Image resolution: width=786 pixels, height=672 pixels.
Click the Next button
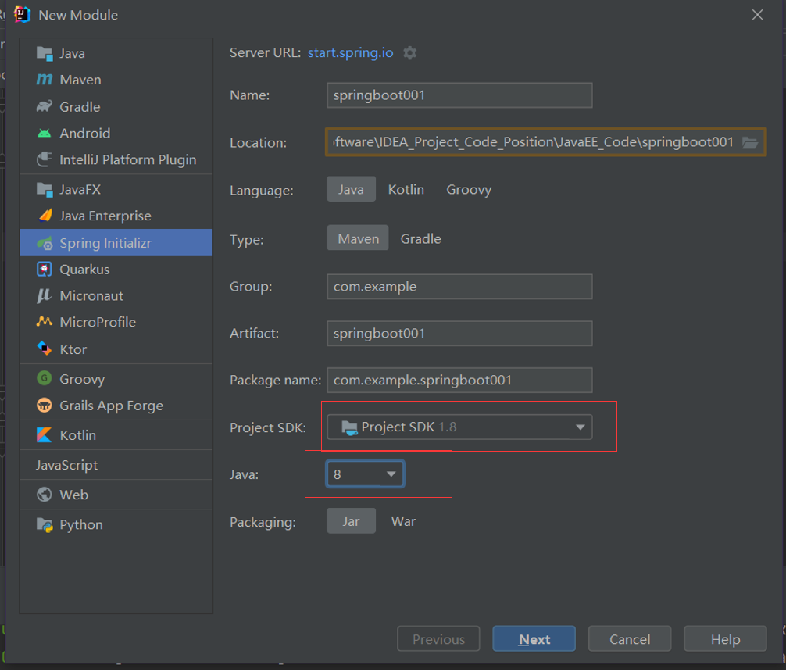[x=534, y=638]
